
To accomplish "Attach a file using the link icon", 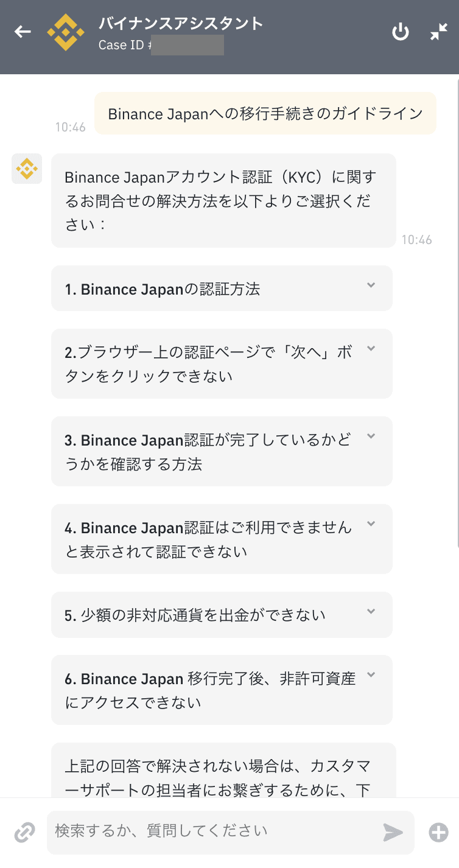I will (24, 833).
